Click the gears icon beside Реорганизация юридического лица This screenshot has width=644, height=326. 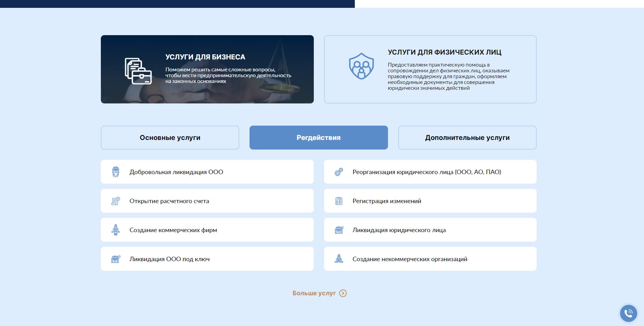tap(339, 172)
